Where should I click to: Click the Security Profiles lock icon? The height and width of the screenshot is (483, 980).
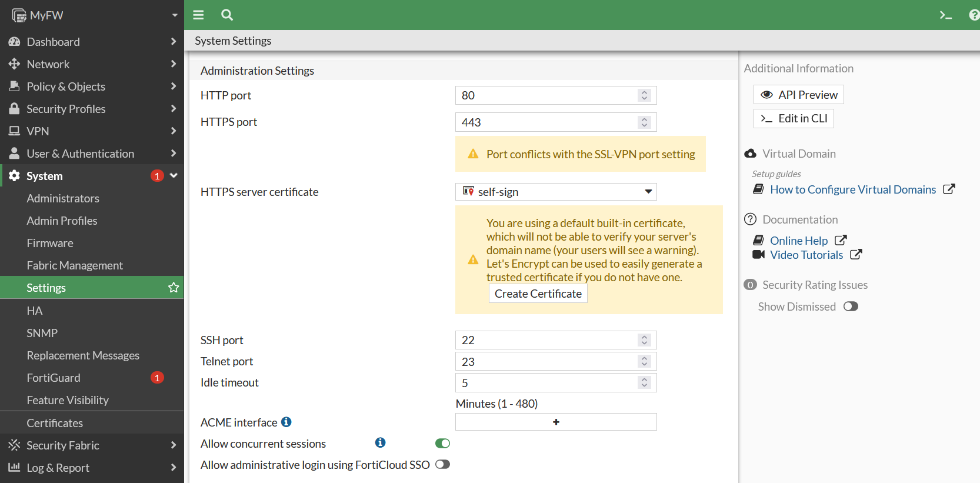(15, 109)
